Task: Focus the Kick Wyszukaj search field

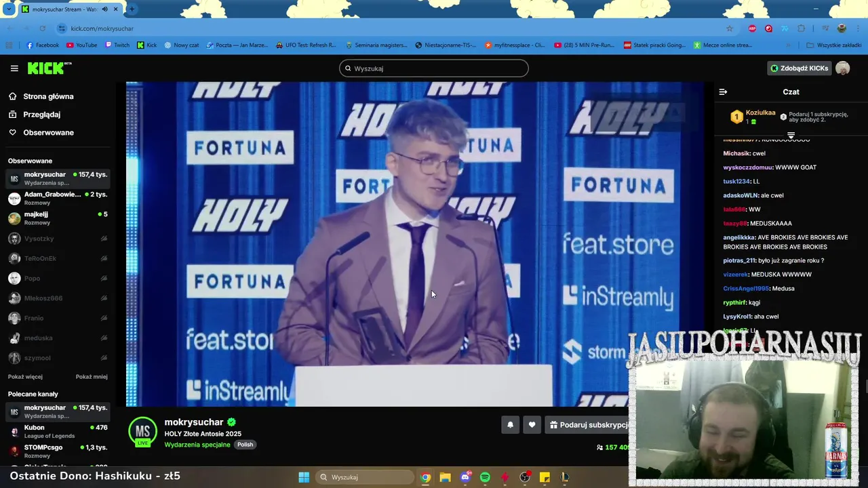Action: pyautogui.click(x=434, y=68)
